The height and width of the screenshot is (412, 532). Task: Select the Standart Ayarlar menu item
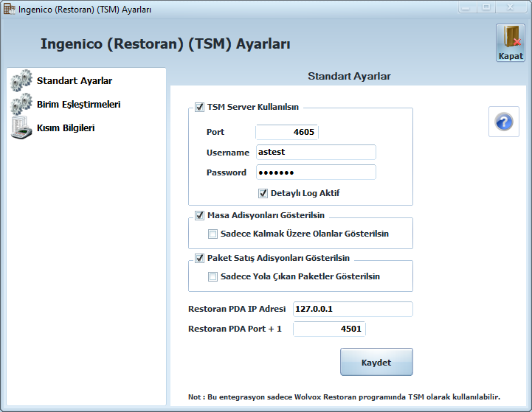tap(75, 80)
